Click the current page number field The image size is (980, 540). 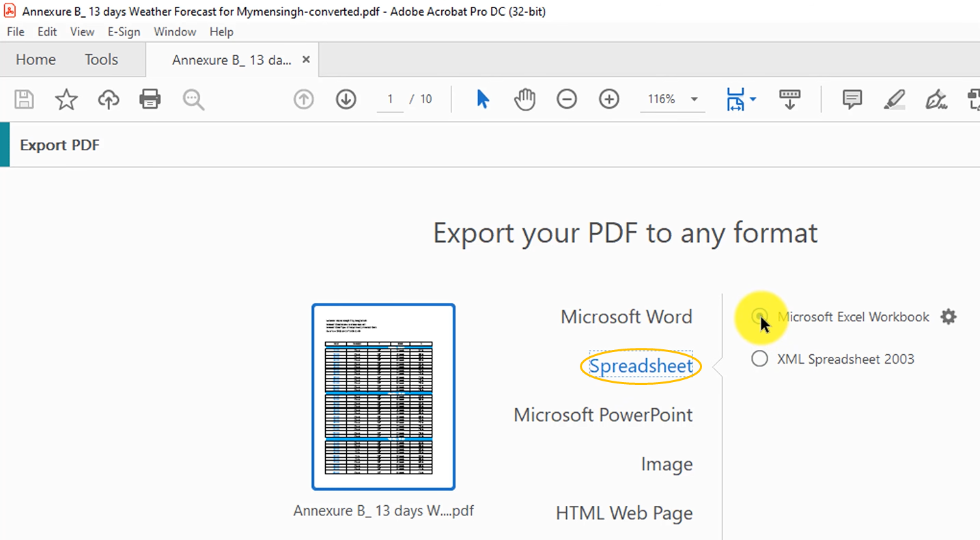coord(390,99)
